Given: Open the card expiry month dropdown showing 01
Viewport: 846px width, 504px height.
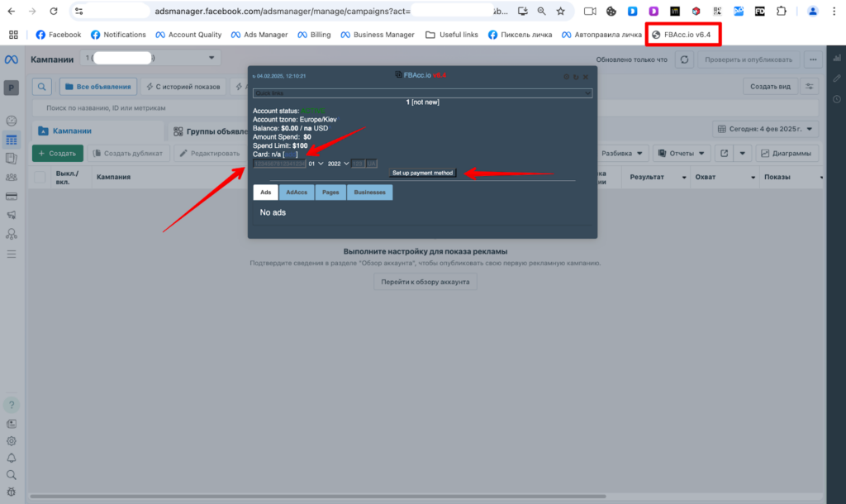Looking at the screenshot, I should [x=316, y=164].
